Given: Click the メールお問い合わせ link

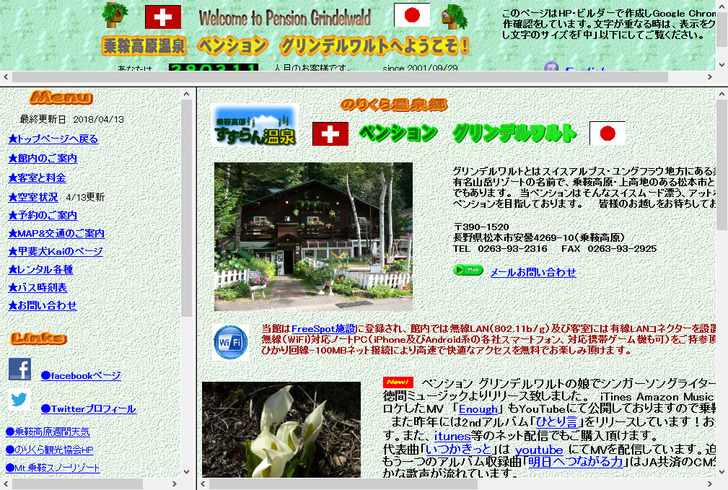Looking at the screenshot, I should coord(532,271).
